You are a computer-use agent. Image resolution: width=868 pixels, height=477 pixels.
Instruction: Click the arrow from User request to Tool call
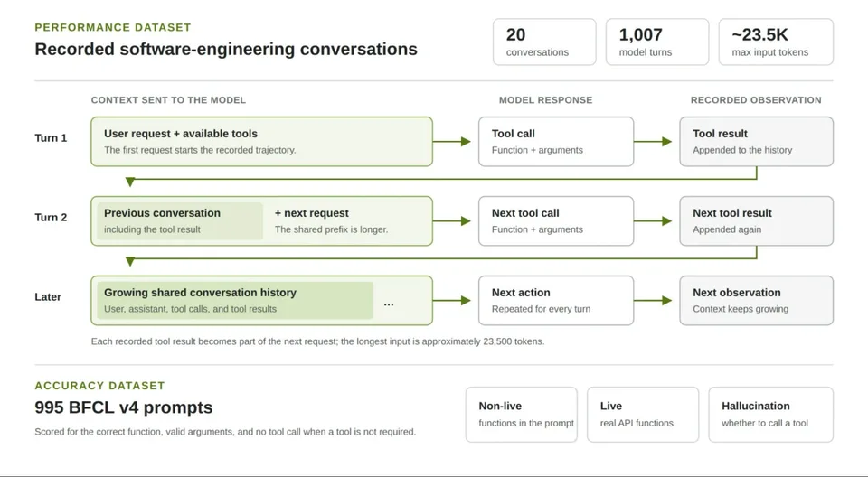[x=452, y=142]
